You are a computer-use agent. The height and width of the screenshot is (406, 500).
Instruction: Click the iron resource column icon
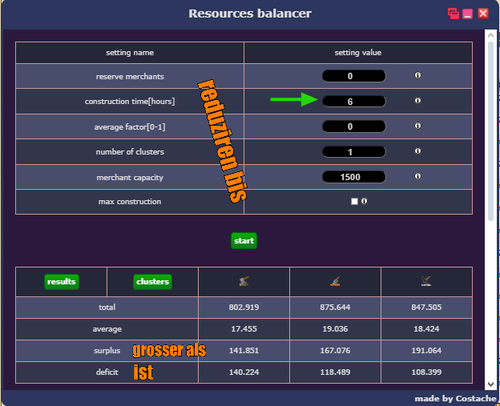pyautogui.click(x=426, y=282)
